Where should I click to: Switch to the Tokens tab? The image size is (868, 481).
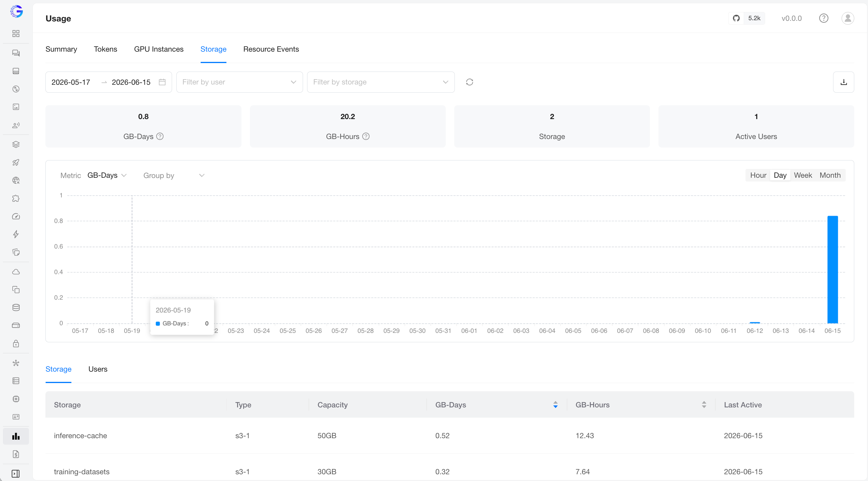click(105, 49)
